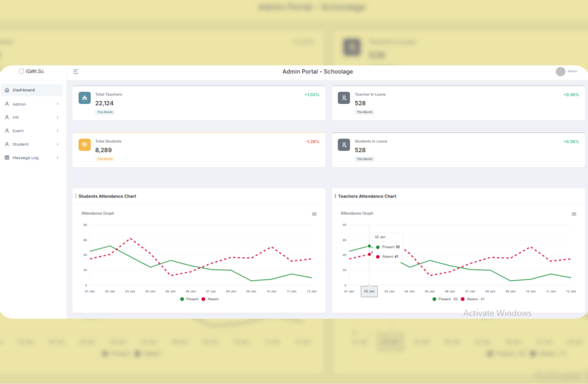The image size is (588, 384).
Task: Click the Students In Leave icon
Action: tap(344, 145)
